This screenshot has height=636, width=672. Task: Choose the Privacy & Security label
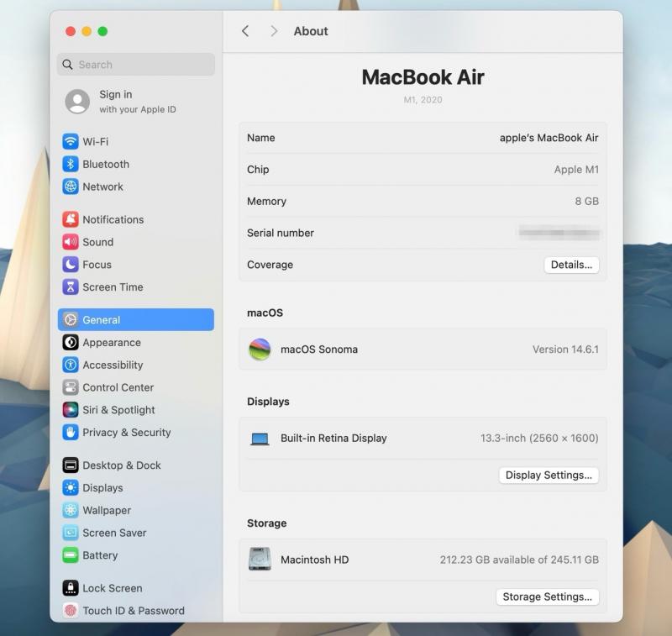[127, 433]
